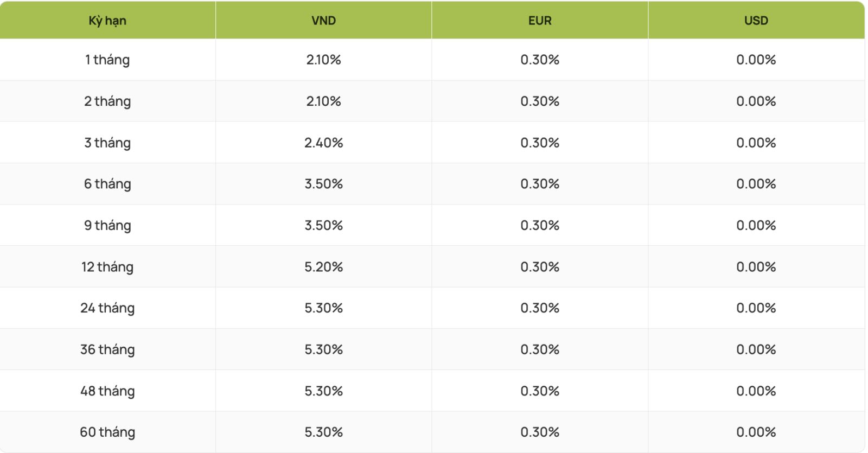Click the 12 tháng row label
Image resolution: width=868 pixels, height=453 pixels.
tap(107, 267)
